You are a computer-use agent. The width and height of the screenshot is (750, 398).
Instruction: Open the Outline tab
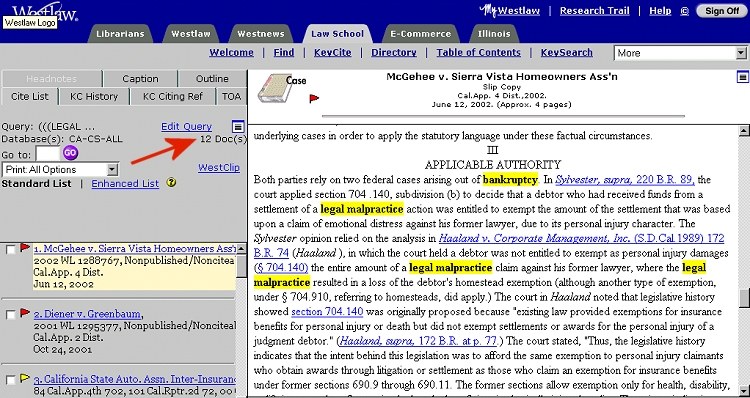212,78
